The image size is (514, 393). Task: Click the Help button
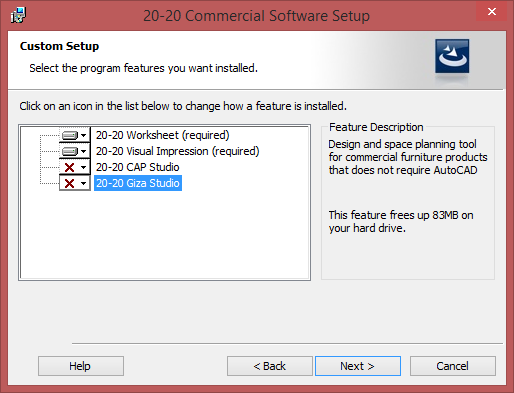coord(81,366)
